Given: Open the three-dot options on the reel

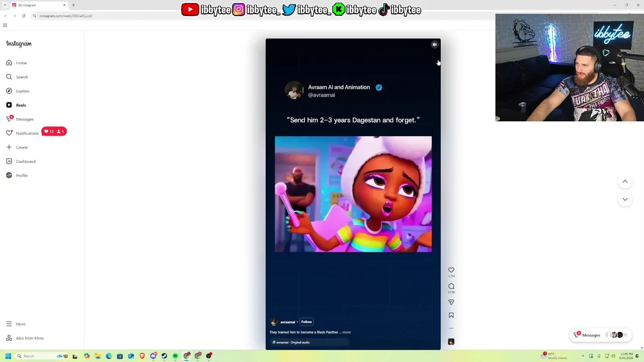Looking at the screenshot, I should [451, 328].
